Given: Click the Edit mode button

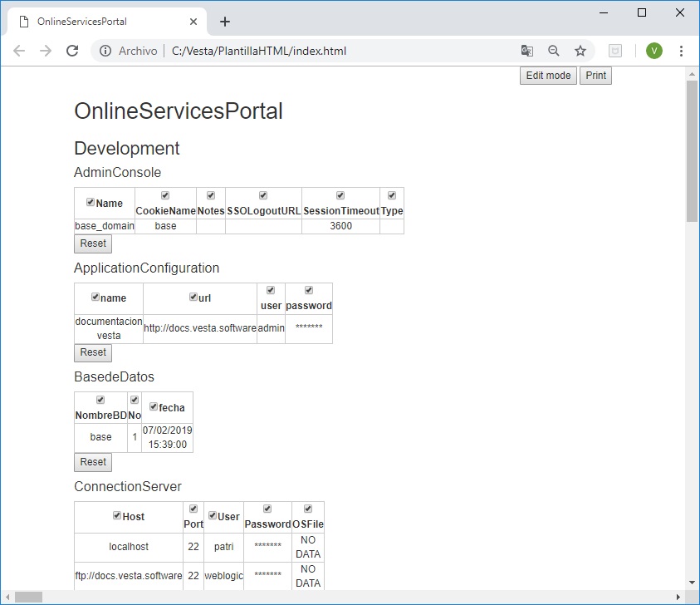Looking at the screenshot, I should pyautogui.click(x=548, y=76).
